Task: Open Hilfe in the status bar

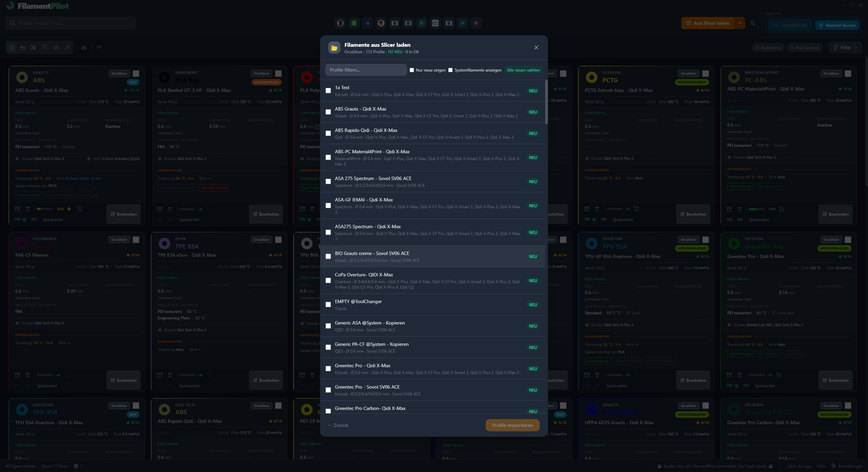Action: 821,466
